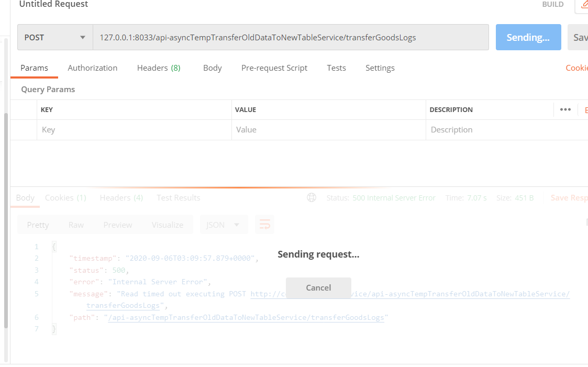Screen dimensions: 588x367
Task: Open the Tests tab
Action: (336, 68)
